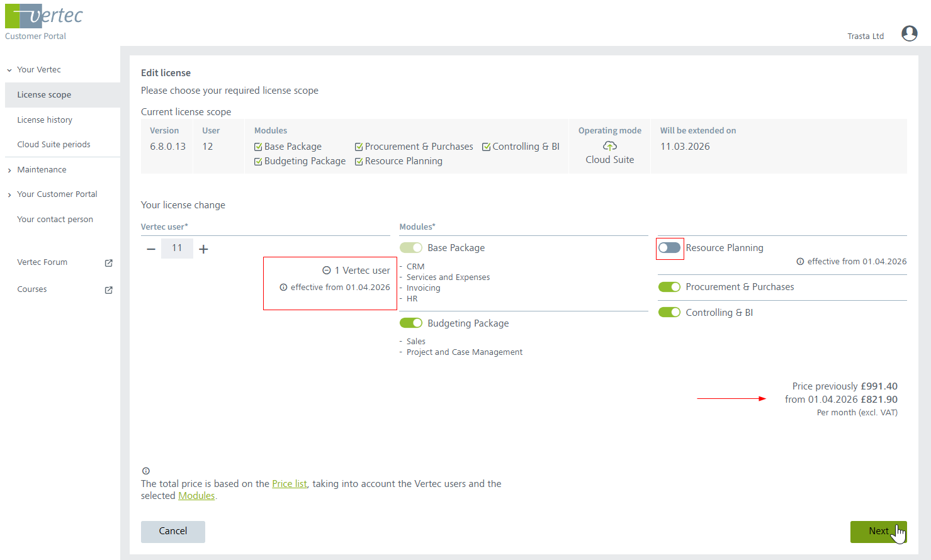This screenshot has height=560, width=931.
Task: Open License history in the sidebar
Action: click(45, 120)
